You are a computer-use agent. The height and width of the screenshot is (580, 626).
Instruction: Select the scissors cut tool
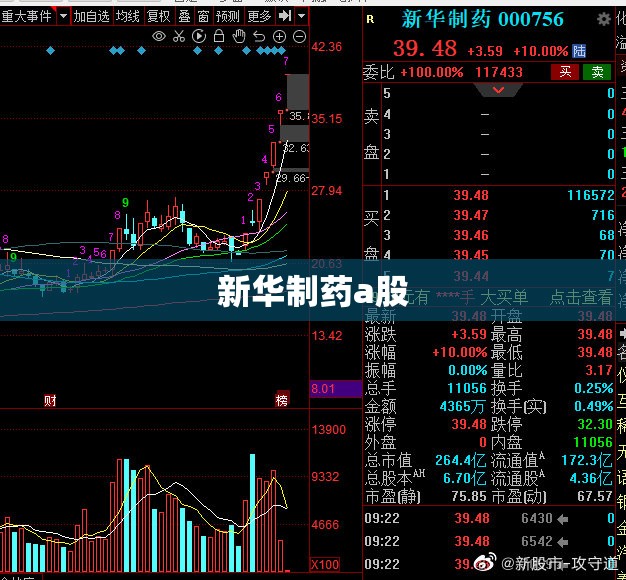[179, 37]
